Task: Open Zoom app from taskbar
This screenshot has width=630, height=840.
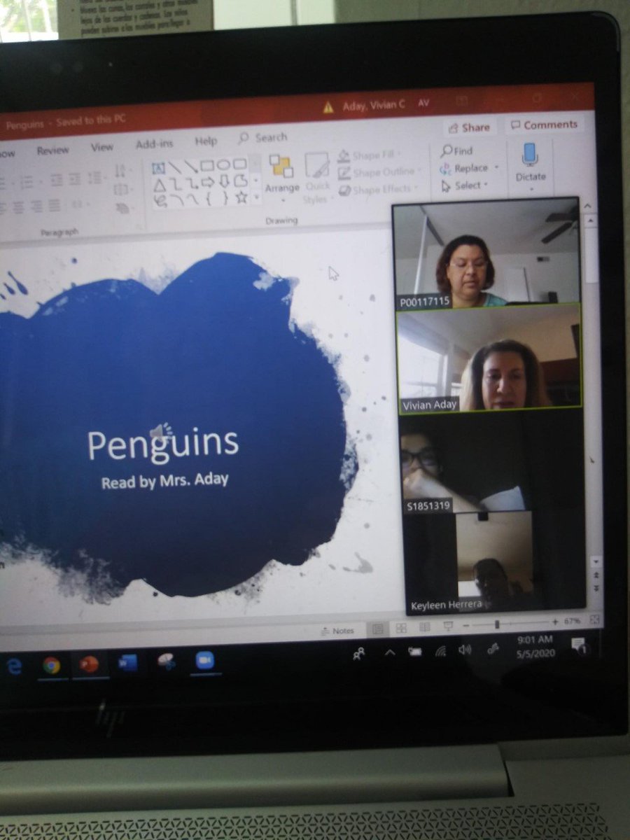Action: tap(204, 661)
